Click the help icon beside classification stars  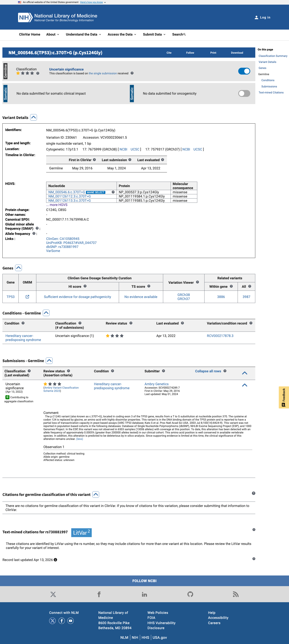click(x=38, y=73)
